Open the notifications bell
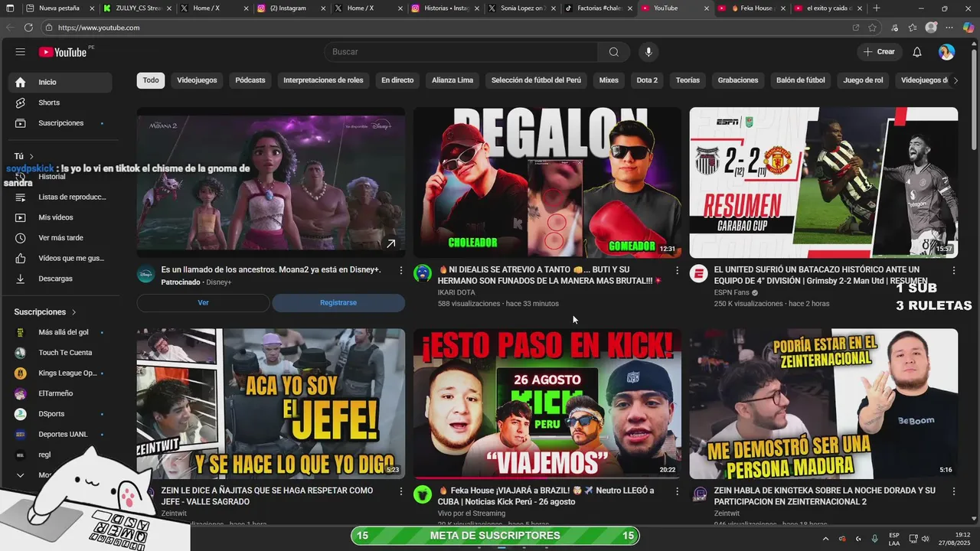The height and width of the screenshot is (551, 980). click(x=916, y=52)
